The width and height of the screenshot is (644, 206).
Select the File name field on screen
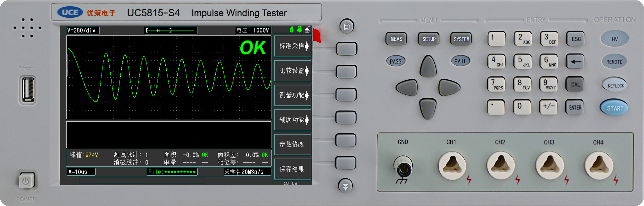click(172, 172)
